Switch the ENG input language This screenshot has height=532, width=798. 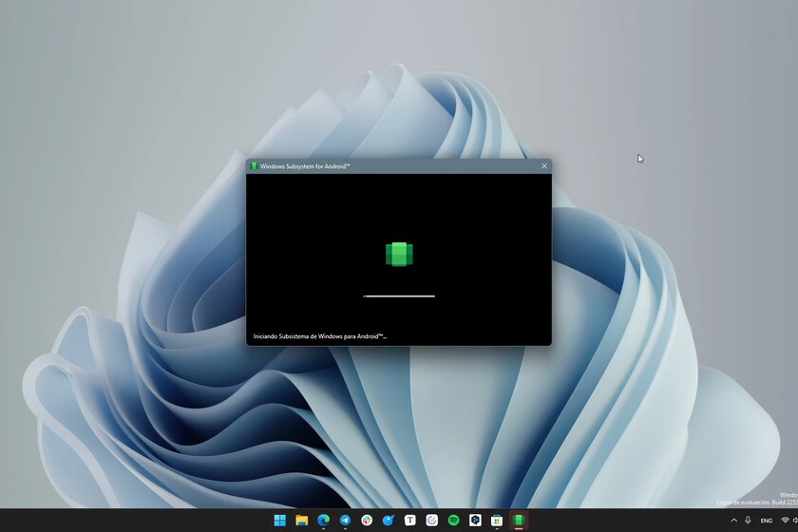pos(767,521)
